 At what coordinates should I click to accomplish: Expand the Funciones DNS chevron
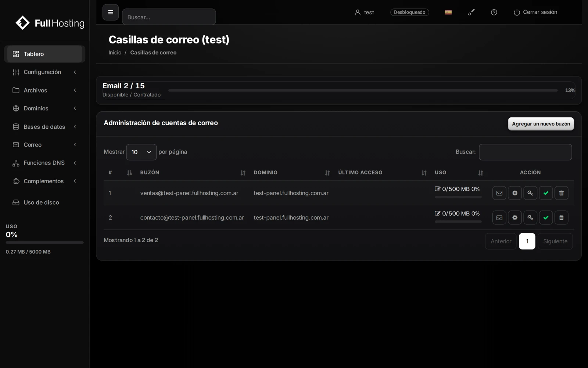[75, 163]
